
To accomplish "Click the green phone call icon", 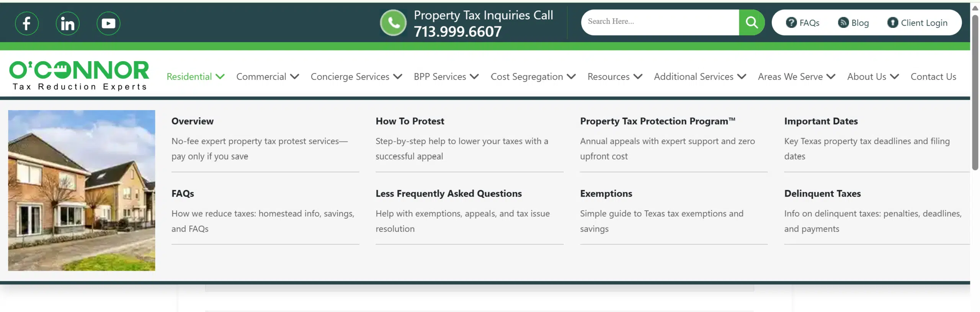I will [393, 23].
